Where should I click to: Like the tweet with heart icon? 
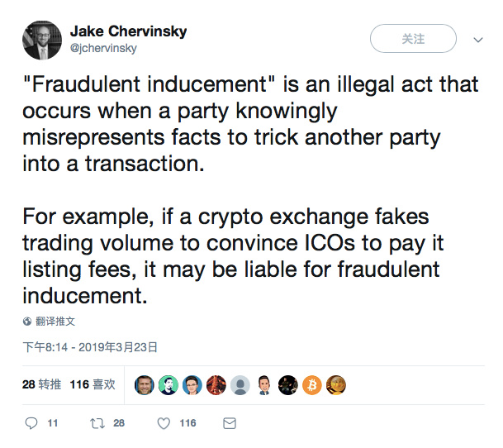[164, 423]
